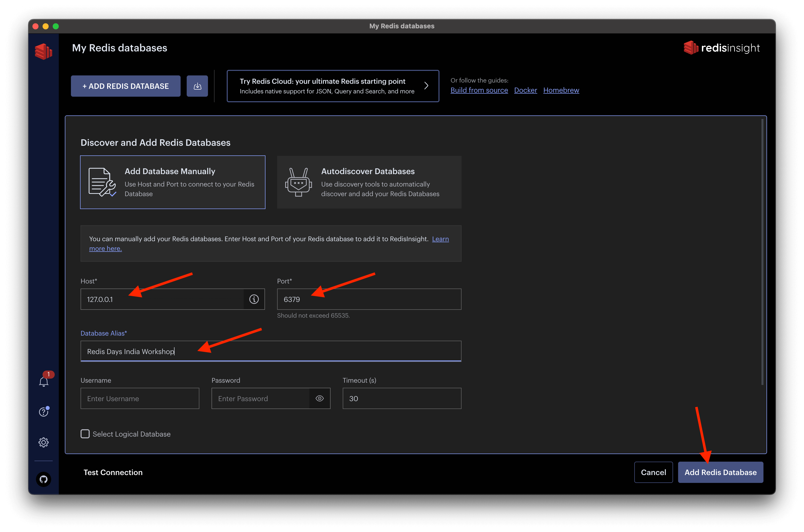
Task: Expand the Try Redis Cloud chevron
Action: (x=427, y=86)
